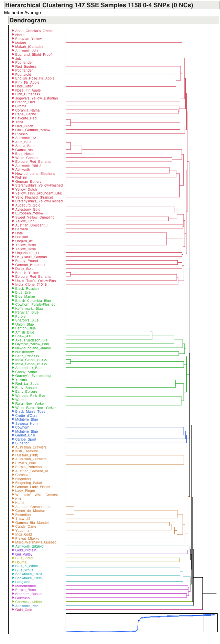Click the Gold_Coin label
The width and height of the screenshot is (220, 644).
click(24, 610)
